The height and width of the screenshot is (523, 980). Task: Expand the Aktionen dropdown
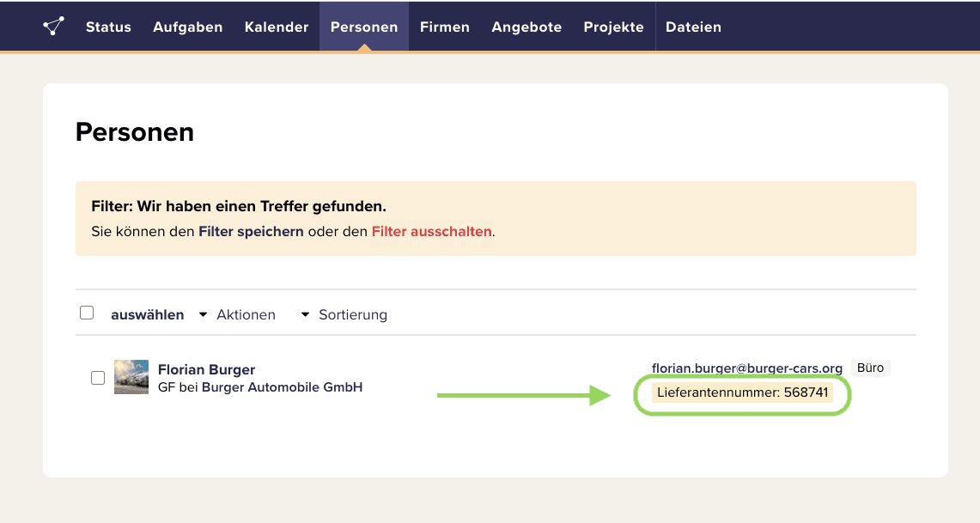238,314
